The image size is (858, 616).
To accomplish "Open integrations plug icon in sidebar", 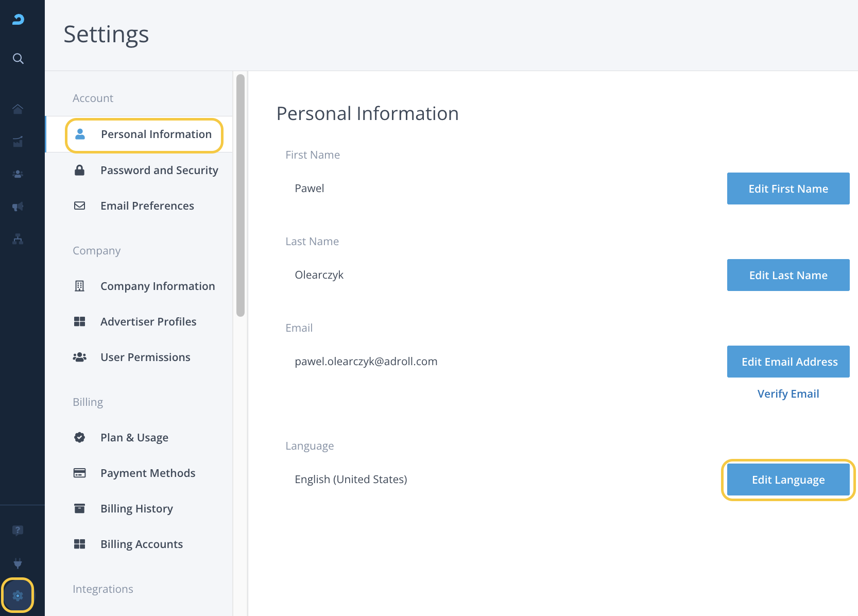I will pos(18,563).
